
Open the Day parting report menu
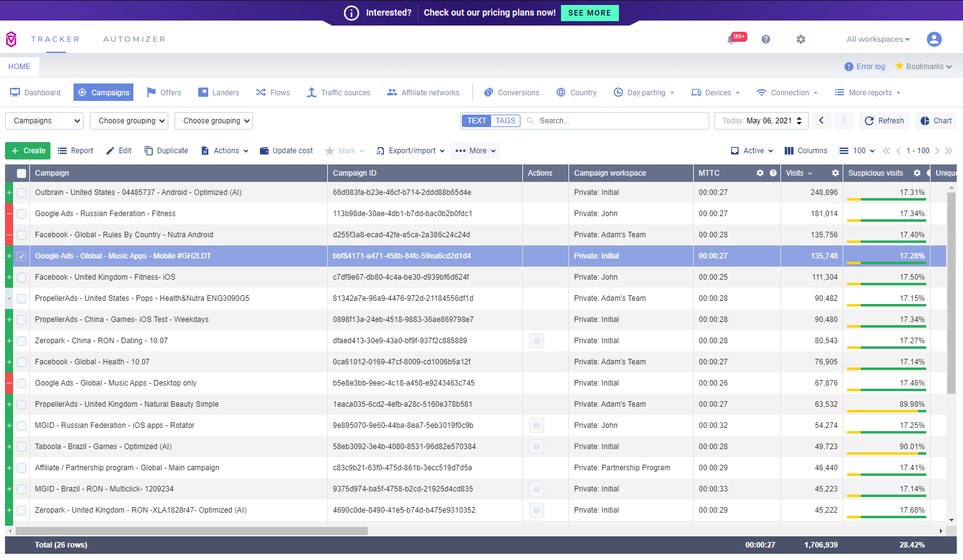(644, 93)
